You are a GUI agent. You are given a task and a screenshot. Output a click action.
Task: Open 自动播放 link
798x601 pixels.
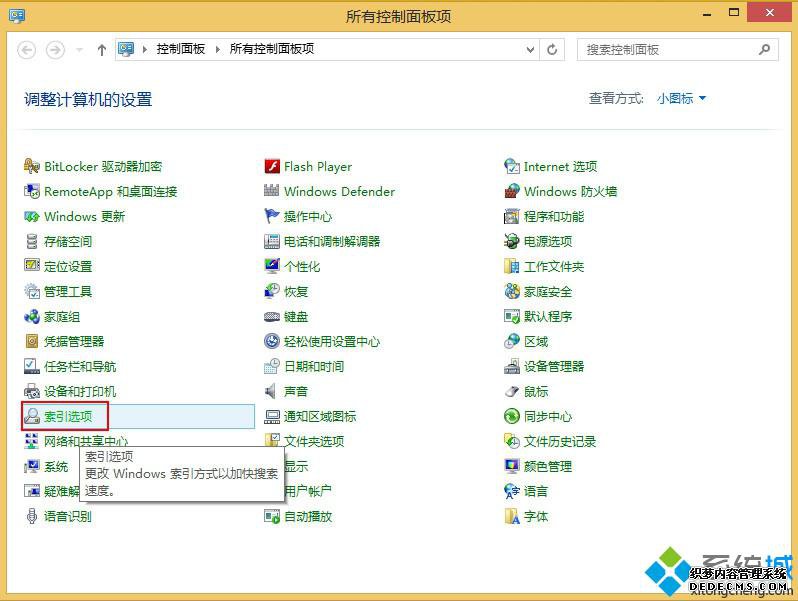point(308,517)
